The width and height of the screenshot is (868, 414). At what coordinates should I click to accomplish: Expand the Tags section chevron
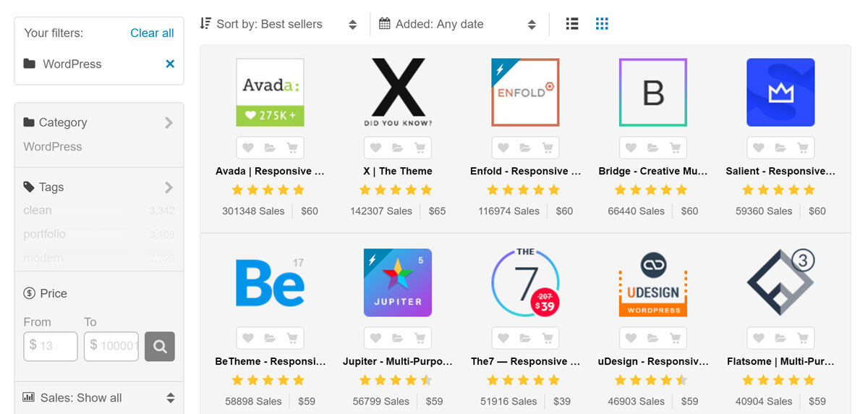[x=169, y=187]
